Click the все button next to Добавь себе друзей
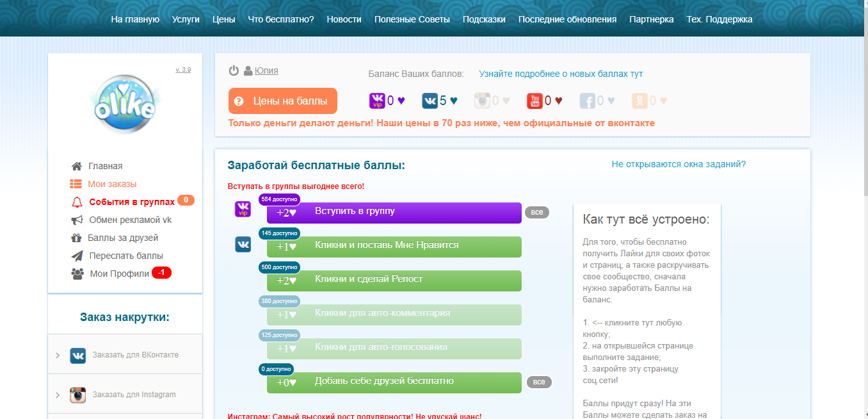 539,382
